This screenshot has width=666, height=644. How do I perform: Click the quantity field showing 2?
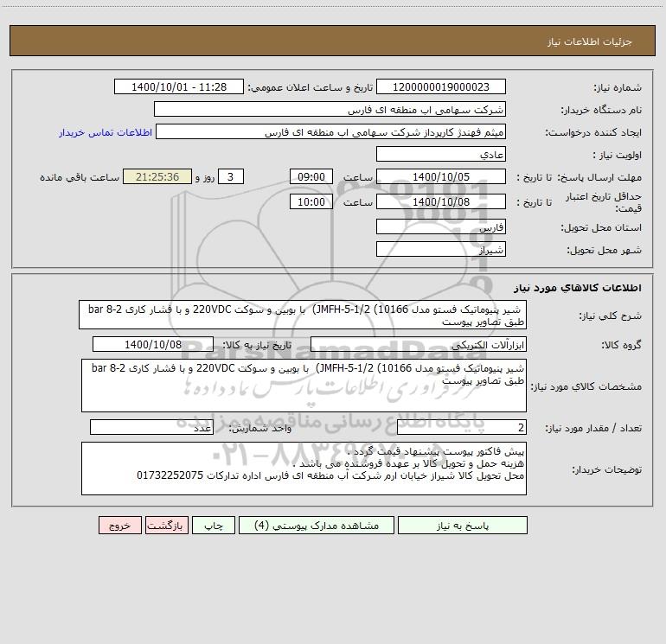pos(462,428)
